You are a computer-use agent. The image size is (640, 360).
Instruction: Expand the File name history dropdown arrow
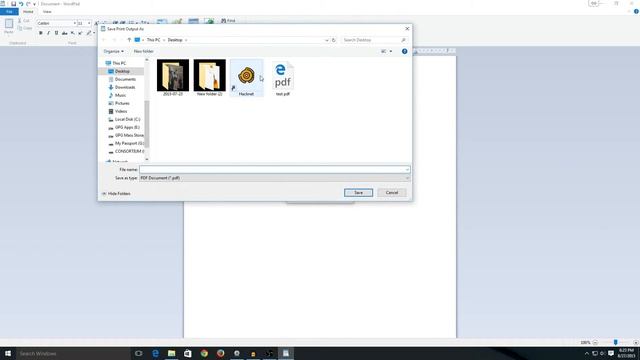[407, 169]
